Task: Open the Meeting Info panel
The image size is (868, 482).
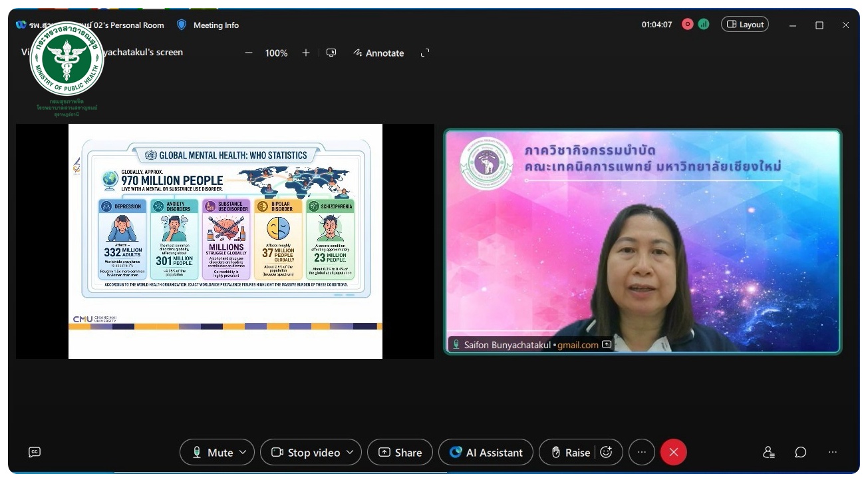Action: click(216, 25)
